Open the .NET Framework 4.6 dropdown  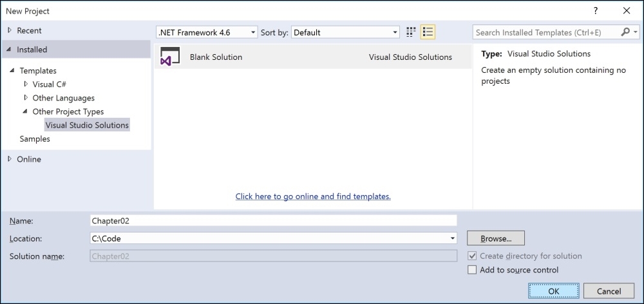[207, 32]
